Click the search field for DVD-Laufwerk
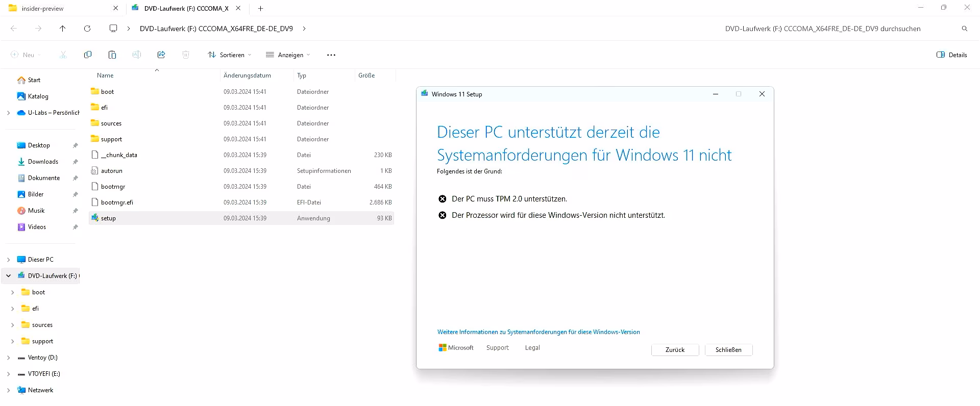 coord(823,29)
